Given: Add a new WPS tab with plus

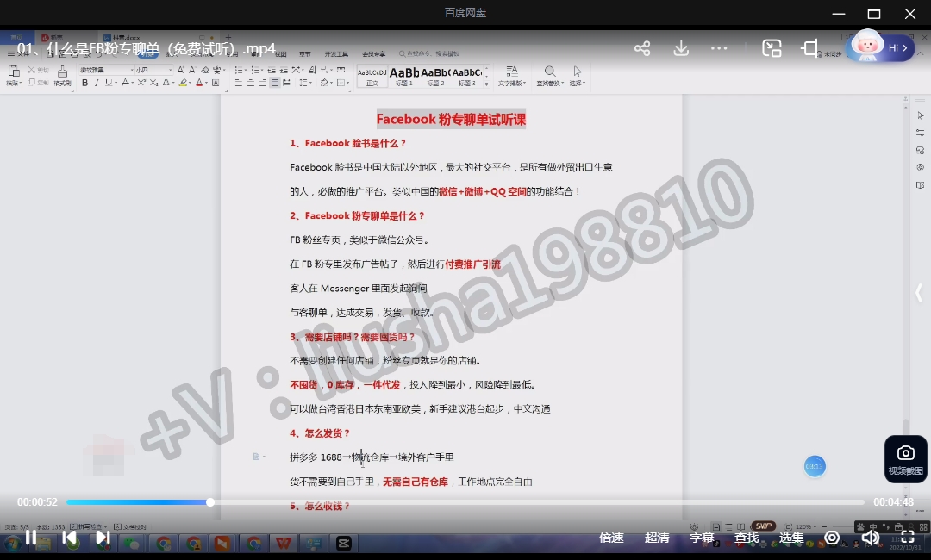Looking at the screenshot, I should [228, 37].
